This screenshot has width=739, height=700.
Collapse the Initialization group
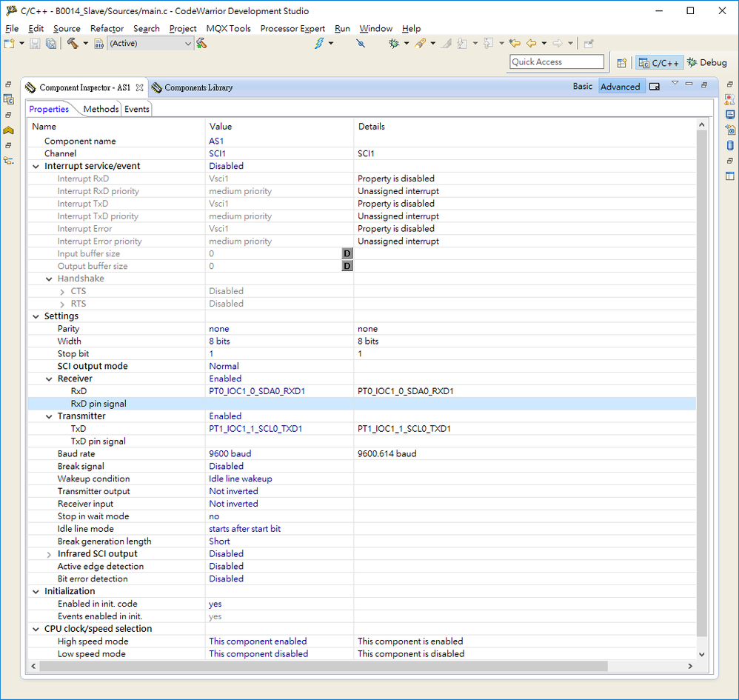36,592
